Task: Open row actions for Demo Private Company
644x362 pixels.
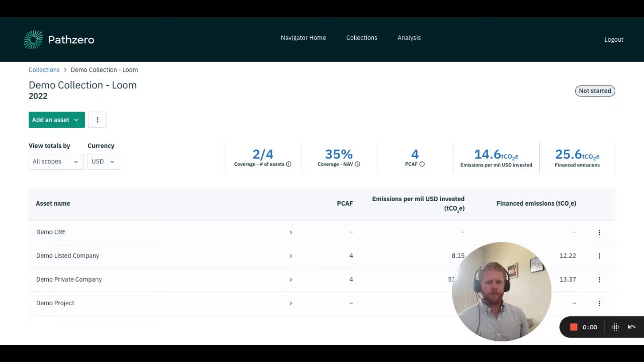Action: tap(599, 280)
